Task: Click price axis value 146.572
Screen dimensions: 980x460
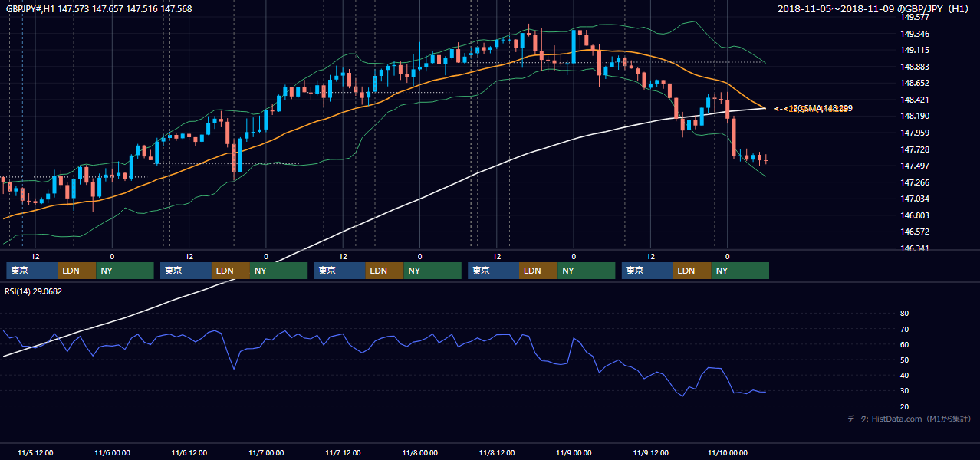Action: click(915, 232)
